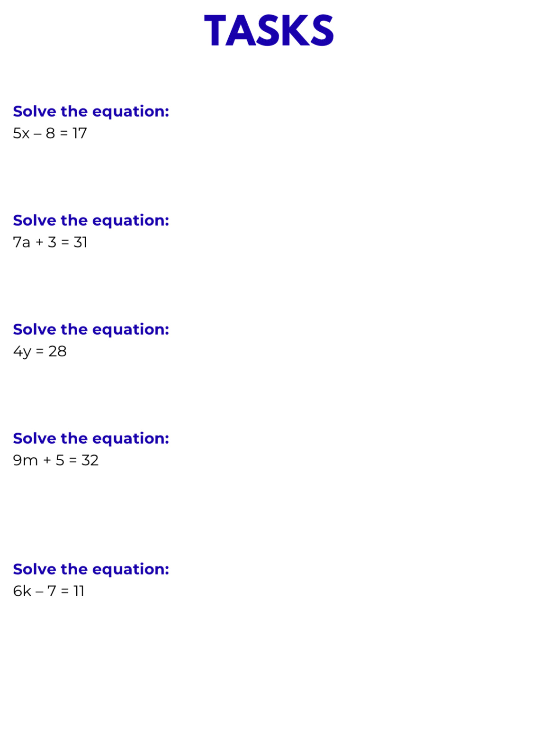The image size is (539, 756).
Task: Select the equation 9m + 5 = 32
Action: 55,460
